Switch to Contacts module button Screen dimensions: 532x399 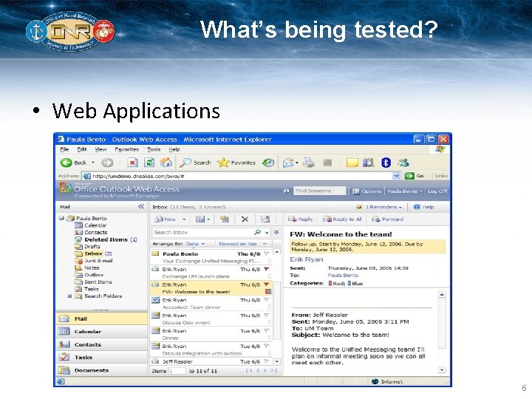coord(101,345)
